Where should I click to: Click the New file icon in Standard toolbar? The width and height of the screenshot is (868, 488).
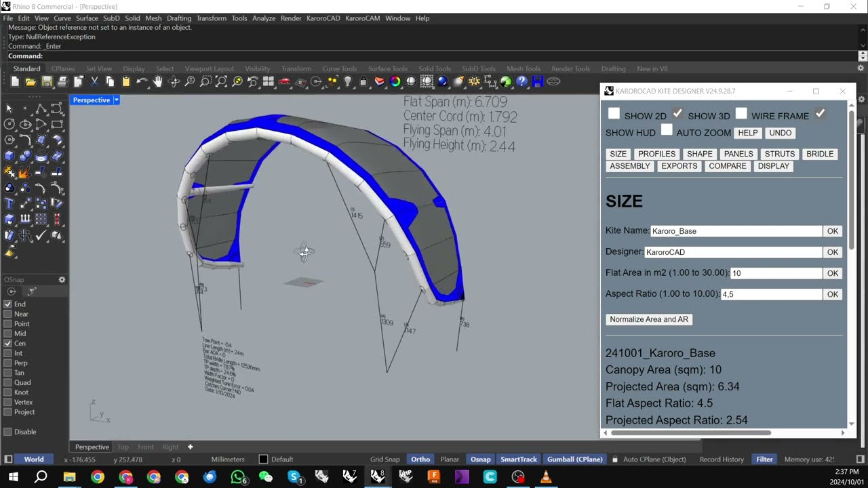(x=15, y=82)
